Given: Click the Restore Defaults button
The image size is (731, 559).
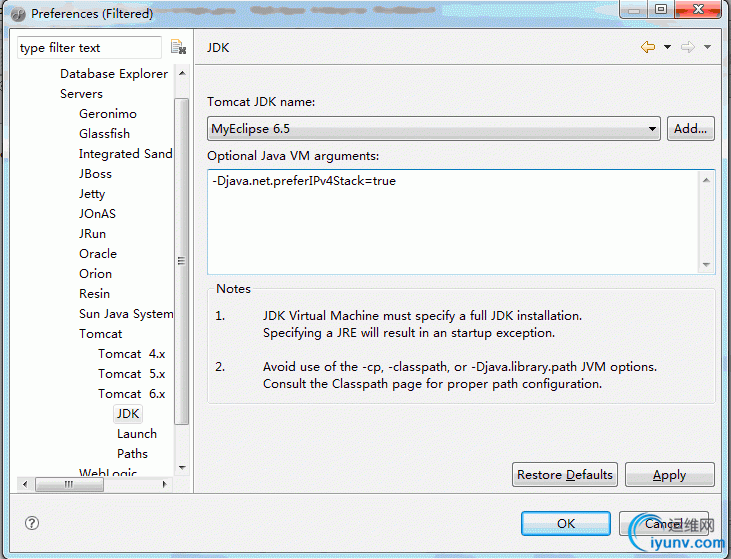Looking at the screenshot, I should tap(565, 475).
